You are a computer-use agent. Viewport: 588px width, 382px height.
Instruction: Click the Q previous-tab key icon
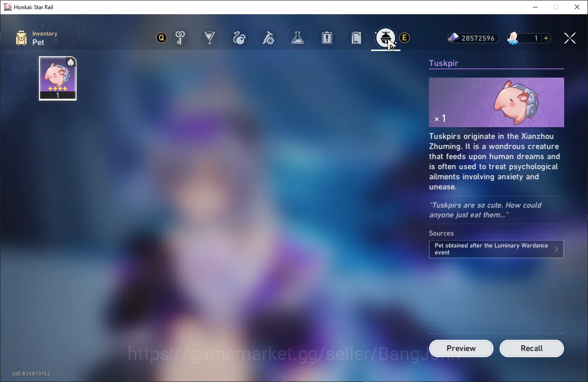click(x=161, y=38)
